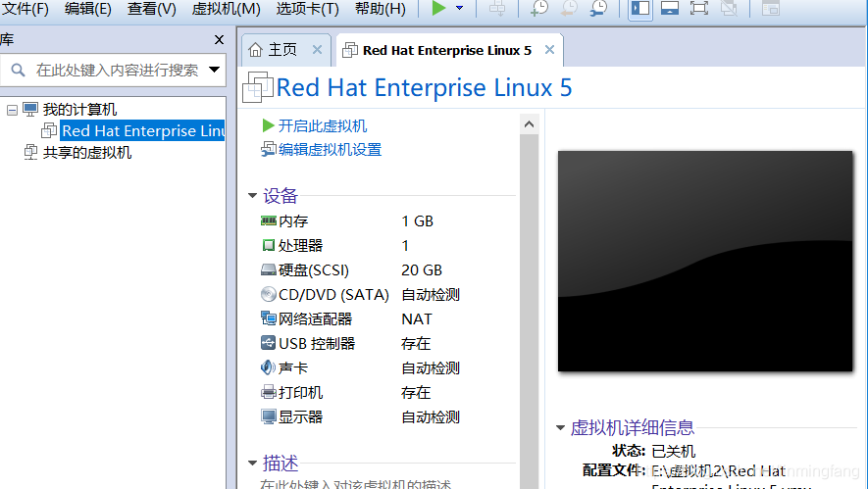Click the search magnifier icon

click(19, 71)
